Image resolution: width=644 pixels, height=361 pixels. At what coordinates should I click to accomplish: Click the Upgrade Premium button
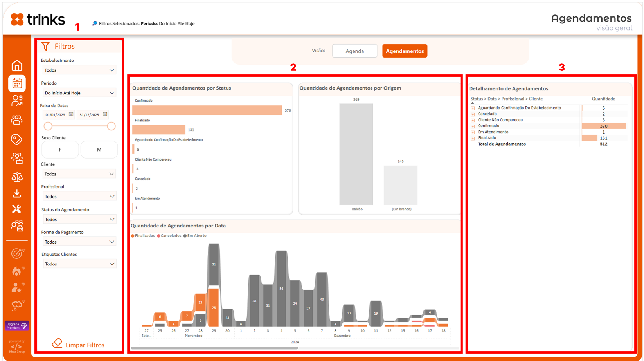(x=16, y=326)
